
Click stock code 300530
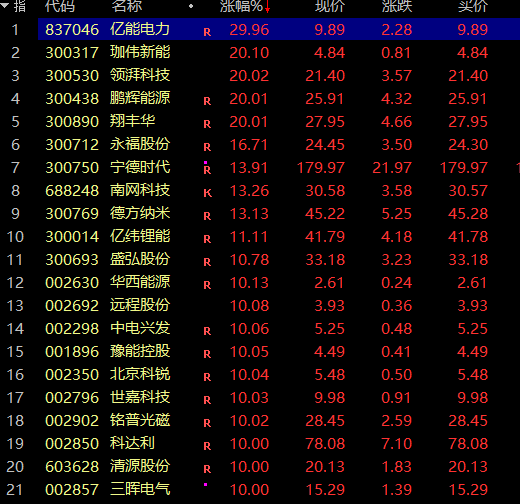click(72, 76)
